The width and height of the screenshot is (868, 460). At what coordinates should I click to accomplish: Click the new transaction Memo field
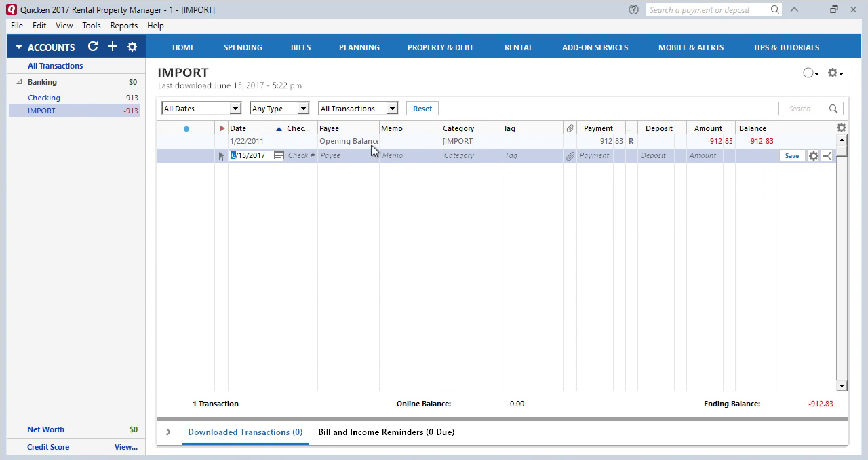click(410, 155)
